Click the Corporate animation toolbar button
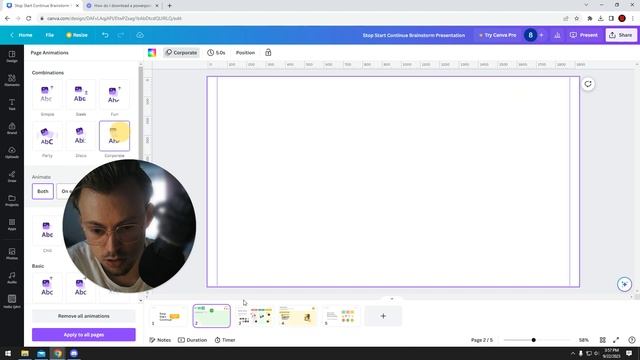Viewport: 640px width, 360px height. 181,53
